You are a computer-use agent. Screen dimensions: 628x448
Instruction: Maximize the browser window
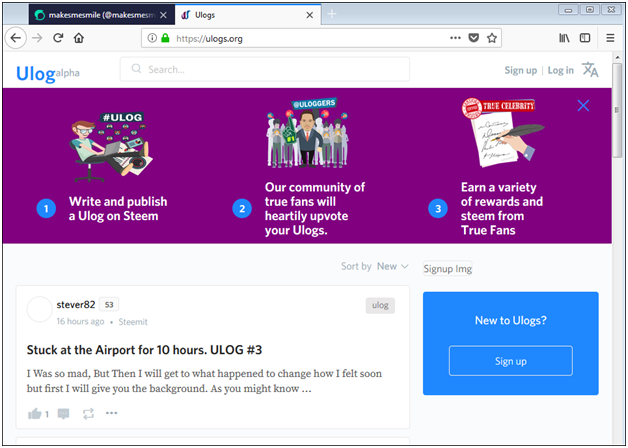coord(590,10)
